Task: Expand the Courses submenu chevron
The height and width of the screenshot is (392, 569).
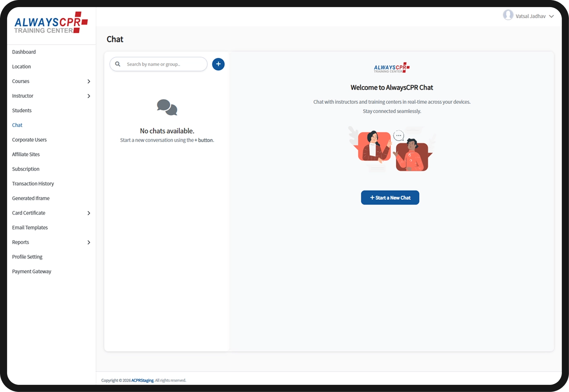Action: pos(89,82)
